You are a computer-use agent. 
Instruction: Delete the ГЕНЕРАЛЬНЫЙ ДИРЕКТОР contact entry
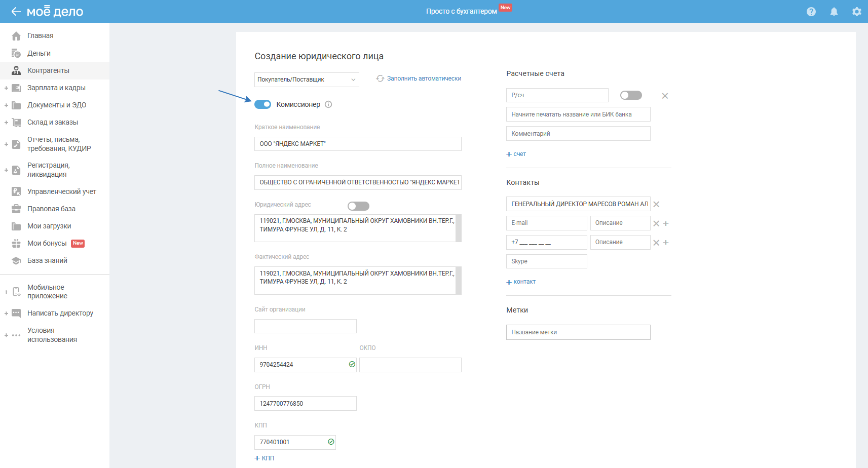656,204
